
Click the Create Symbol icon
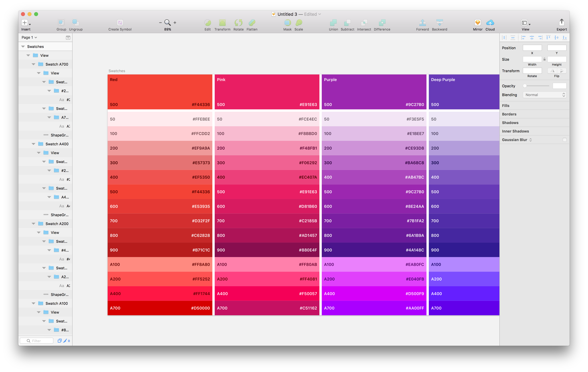120,23
